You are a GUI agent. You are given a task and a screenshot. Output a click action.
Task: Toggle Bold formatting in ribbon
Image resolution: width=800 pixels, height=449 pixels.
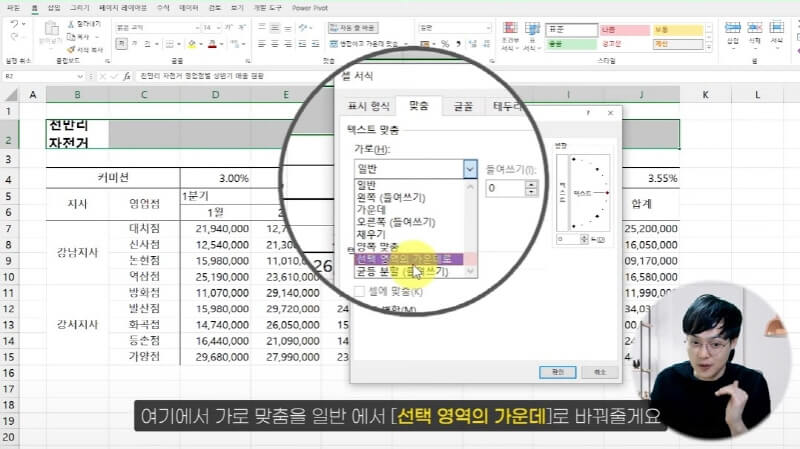click(x=121, y=44)
